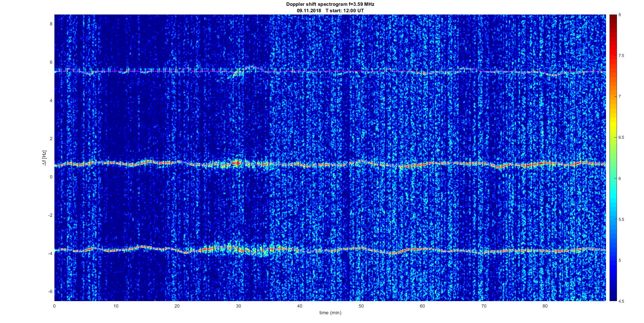The width and height of the screenshot is (644, 323).
Task: Click the x-axis tick label '10'
Action: click(116, 306)
